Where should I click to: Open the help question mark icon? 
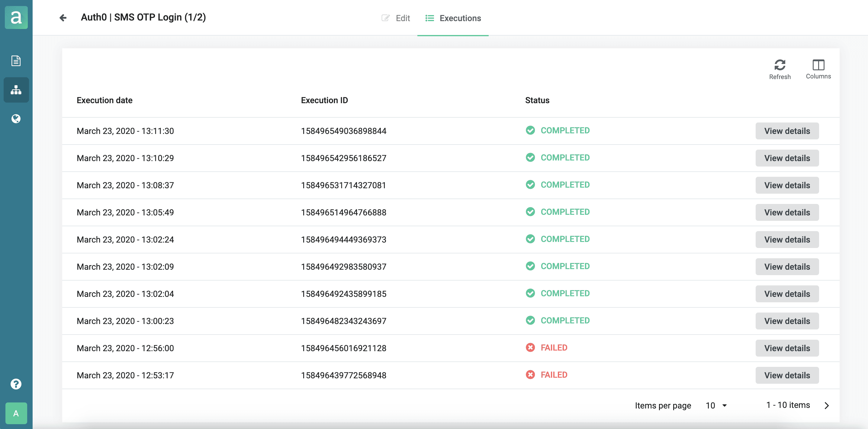tap(16, 384)
